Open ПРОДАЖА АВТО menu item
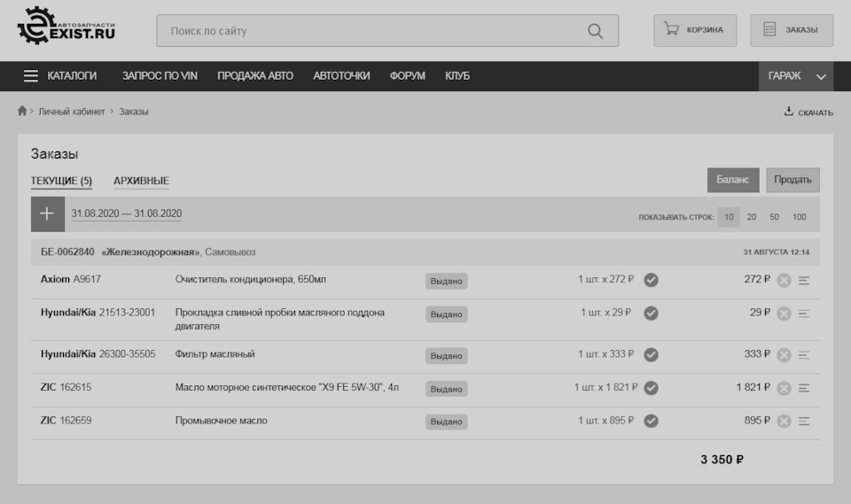This screenshot has width=851, height=504. (x=255, y=76)
